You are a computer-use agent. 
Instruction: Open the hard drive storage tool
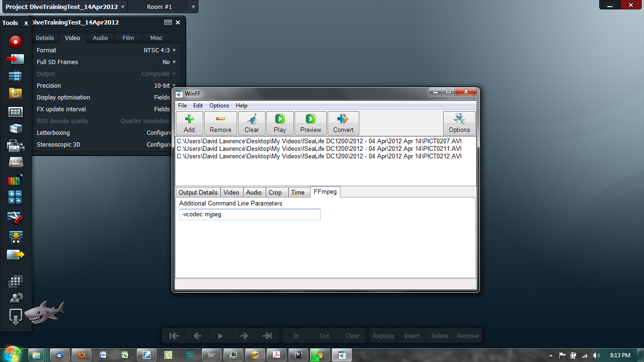click(16, 163)
